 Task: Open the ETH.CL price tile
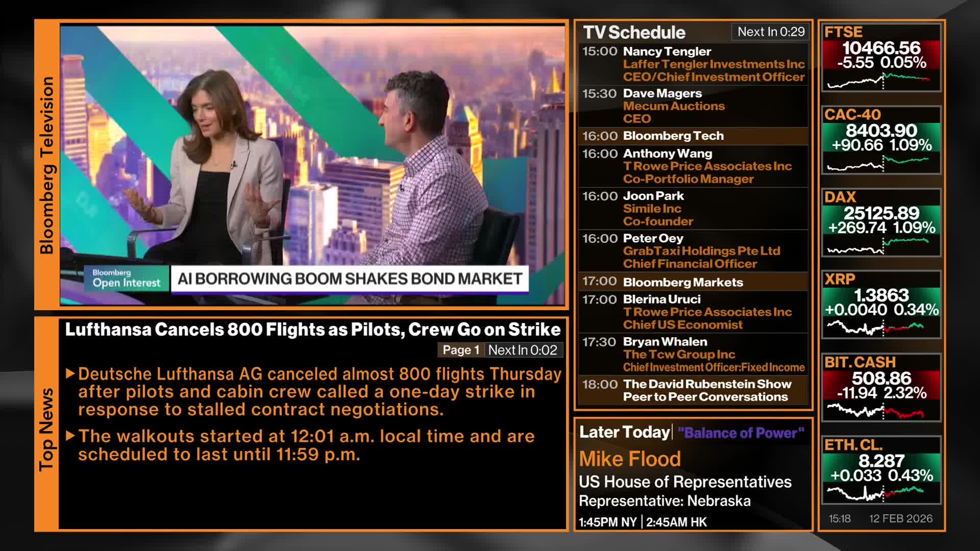click(881, 470)
